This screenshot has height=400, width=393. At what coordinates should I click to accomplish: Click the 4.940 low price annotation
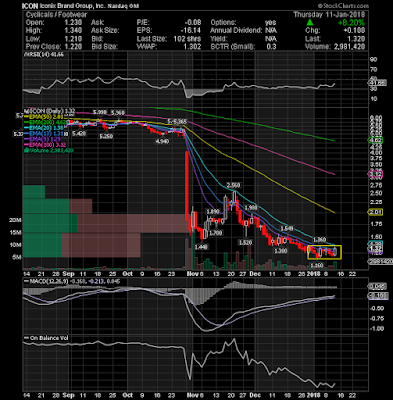[x=163, y=141]
